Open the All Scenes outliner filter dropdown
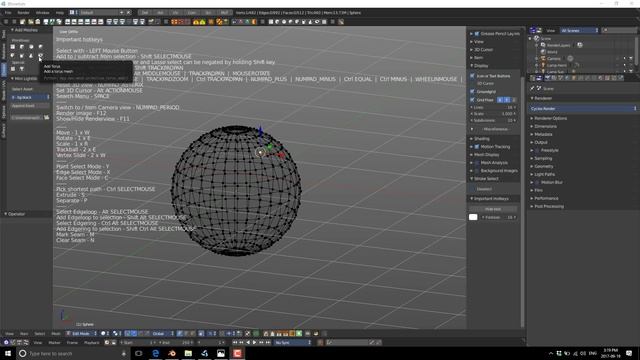Screen dimensions: 640x360 point(579,31)
